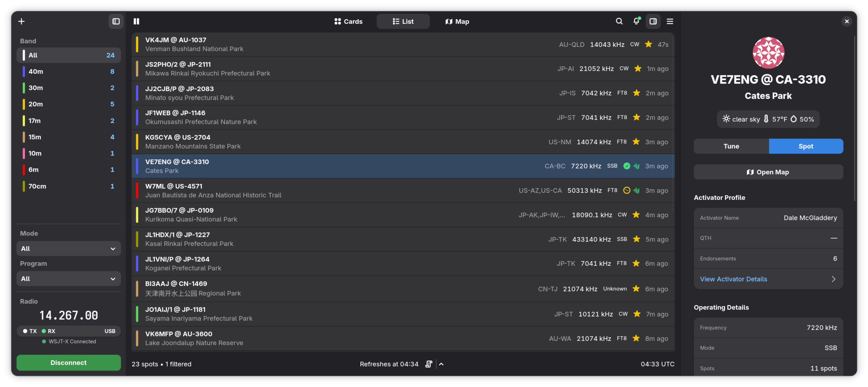Switch to Map view
This screenshot has height=387, width=868.
(457, 21)
